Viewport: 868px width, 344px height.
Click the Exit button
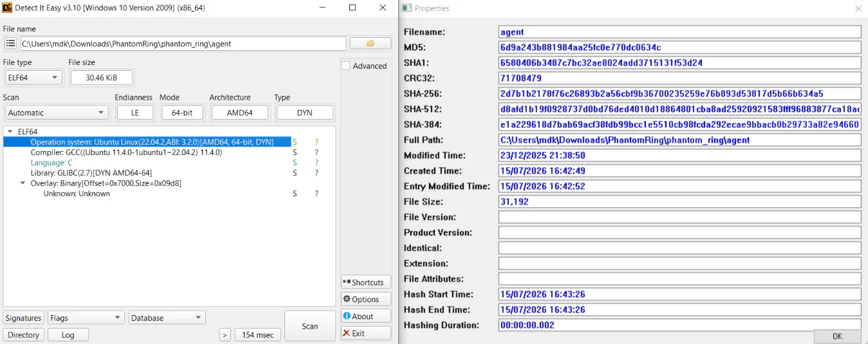(365, 333)
